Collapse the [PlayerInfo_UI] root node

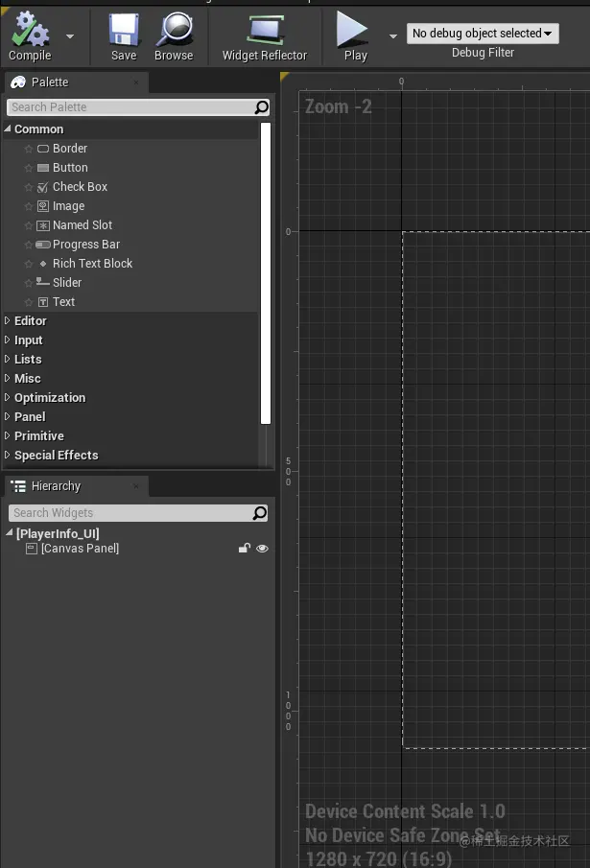(x=9, y=532)
